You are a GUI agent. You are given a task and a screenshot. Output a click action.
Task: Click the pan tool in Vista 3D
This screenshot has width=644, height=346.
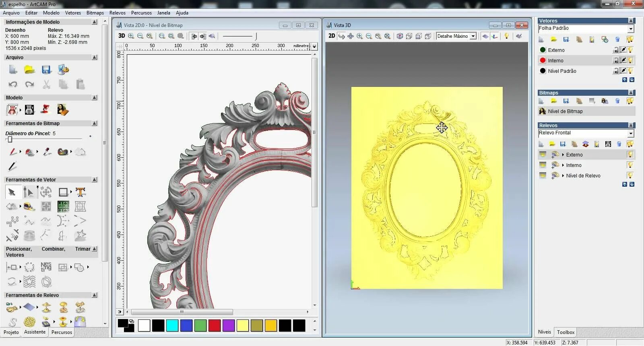[351, 36]
